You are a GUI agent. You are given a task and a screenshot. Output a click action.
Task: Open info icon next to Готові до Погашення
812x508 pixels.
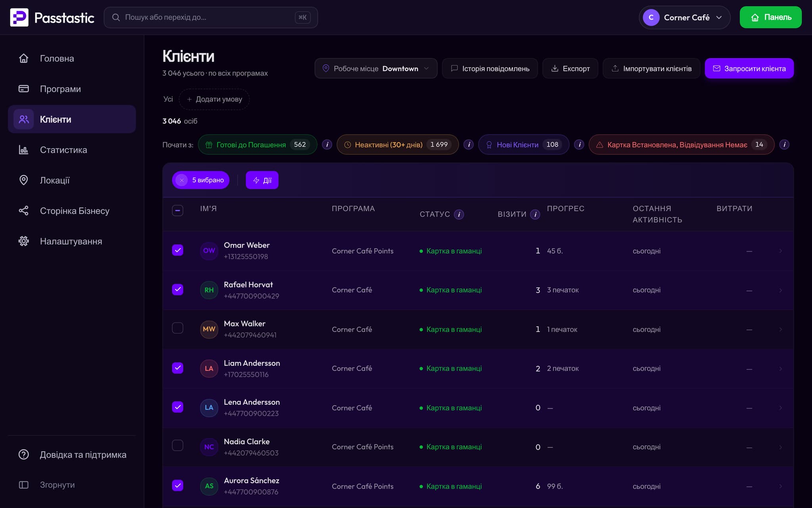[327, 144]
